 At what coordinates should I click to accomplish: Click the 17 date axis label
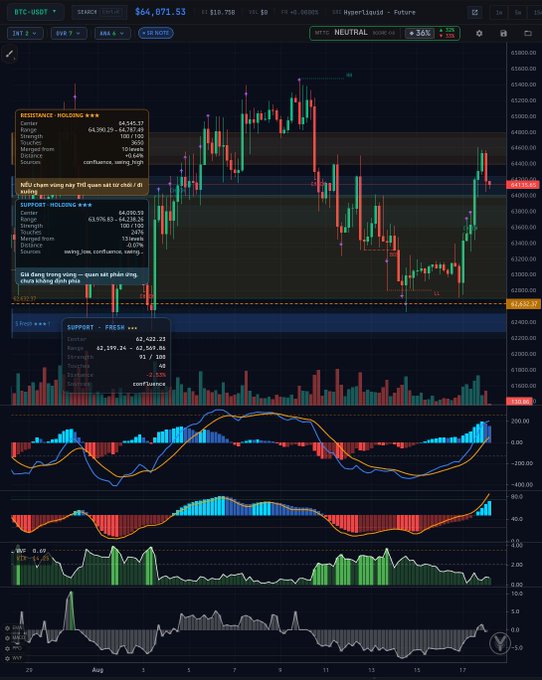(462, 670)
